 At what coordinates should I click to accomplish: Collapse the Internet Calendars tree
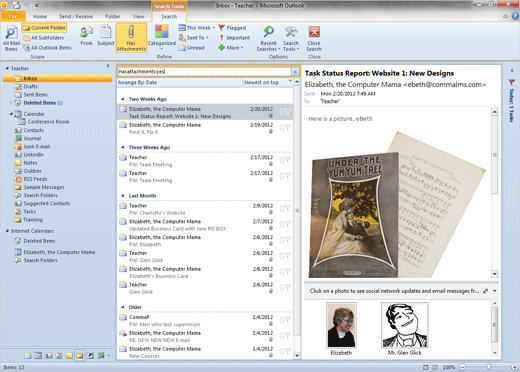click(7, 231)
